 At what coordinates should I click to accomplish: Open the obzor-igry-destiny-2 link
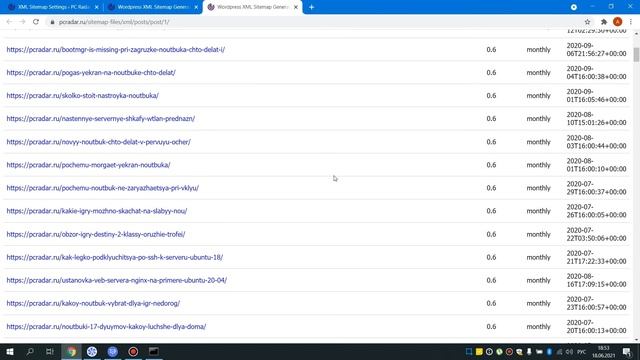point(96,234)
